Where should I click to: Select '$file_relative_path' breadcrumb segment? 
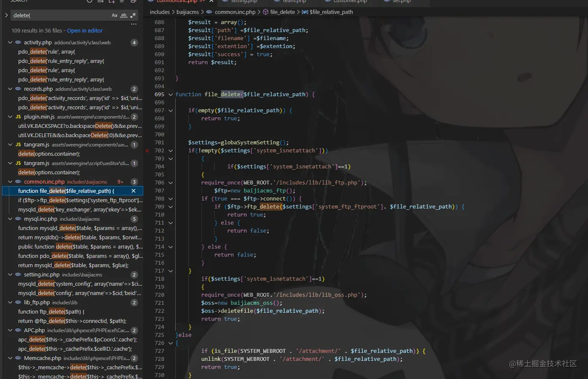pos(331,12)
